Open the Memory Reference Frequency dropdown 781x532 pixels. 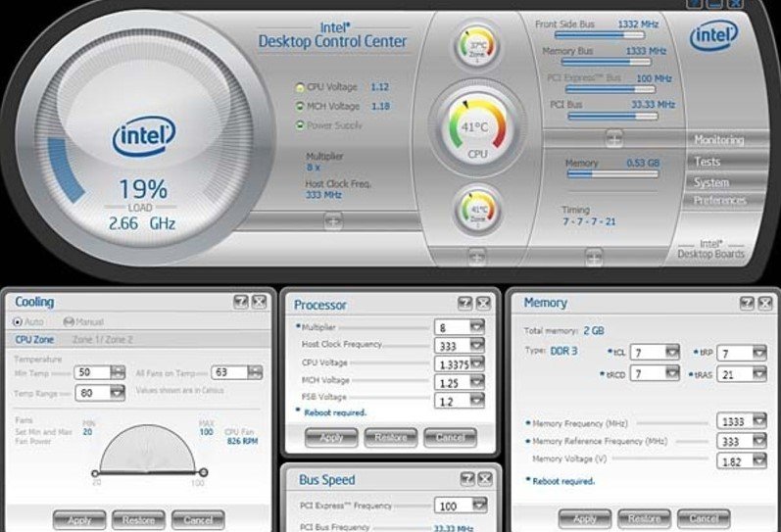(x=759, y=441)
